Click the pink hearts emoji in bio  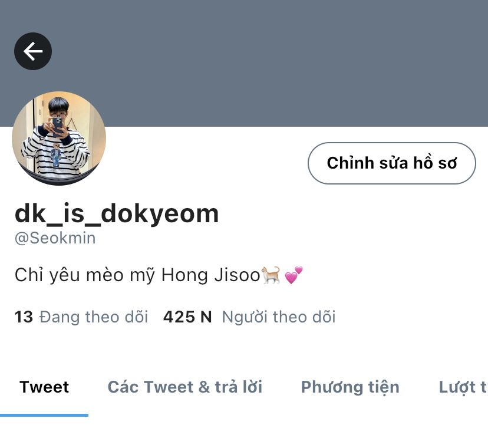(294, 275)
